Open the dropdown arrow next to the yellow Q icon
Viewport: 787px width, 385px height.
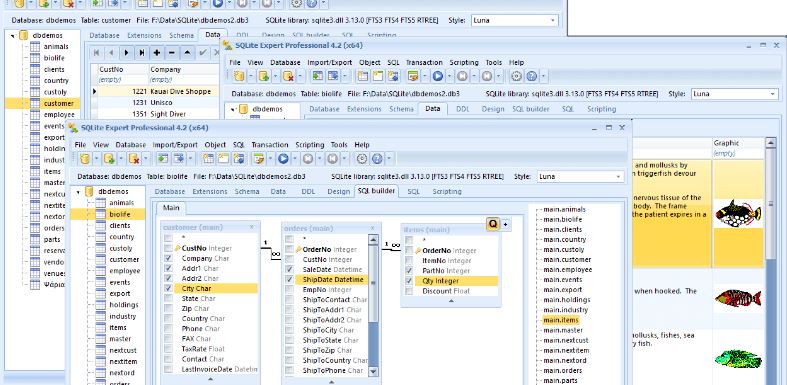click(505, 224)
